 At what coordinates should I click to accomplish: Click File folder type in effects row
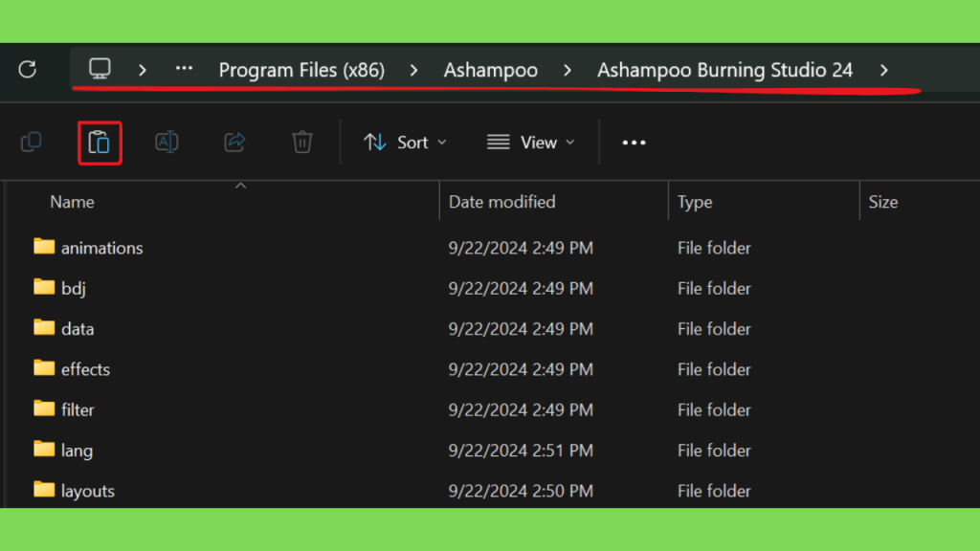point(714,370)
